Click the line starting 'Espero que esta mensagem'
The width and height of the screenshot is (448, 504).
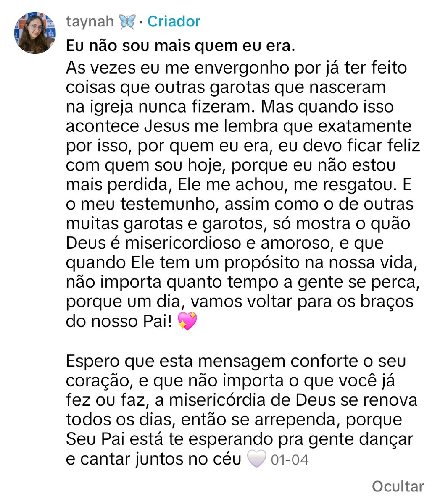coord(236,361)
